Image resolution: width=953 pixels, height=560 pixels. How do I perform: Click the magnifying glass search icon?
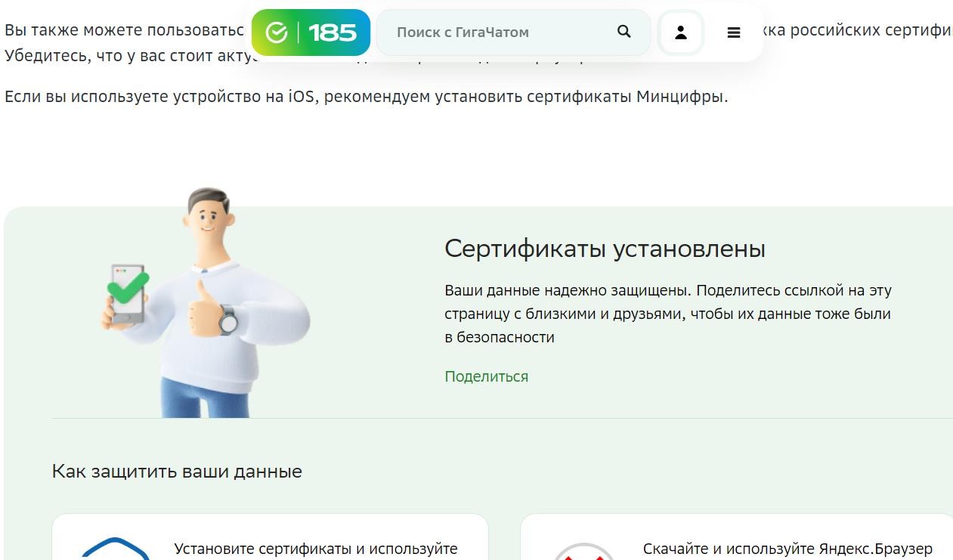[x=623, y=32]
